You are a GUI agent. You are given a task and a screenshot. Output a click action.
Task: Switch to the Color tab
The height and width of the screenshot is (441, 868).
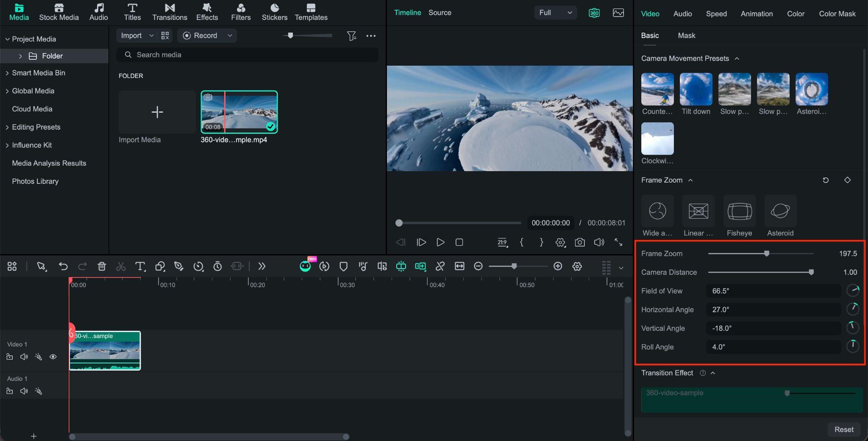coord(796,14)
